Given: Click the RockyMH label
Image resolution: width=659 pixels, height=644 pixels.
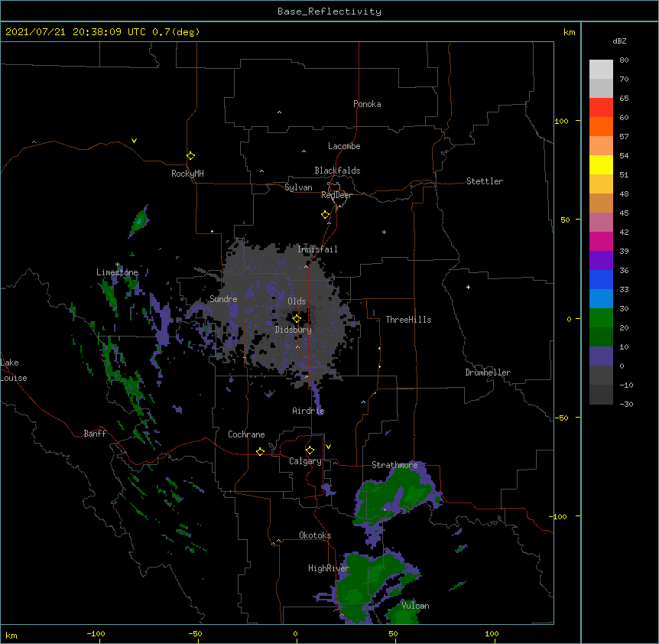Looking at the screenshot, I should pos(187,173).
